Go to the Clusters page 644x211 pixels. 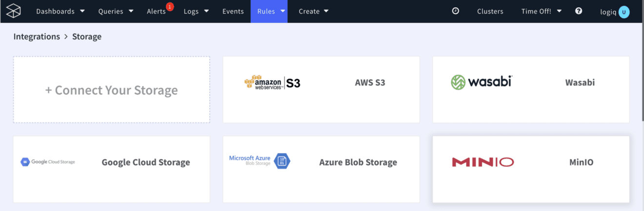[490, 11]
